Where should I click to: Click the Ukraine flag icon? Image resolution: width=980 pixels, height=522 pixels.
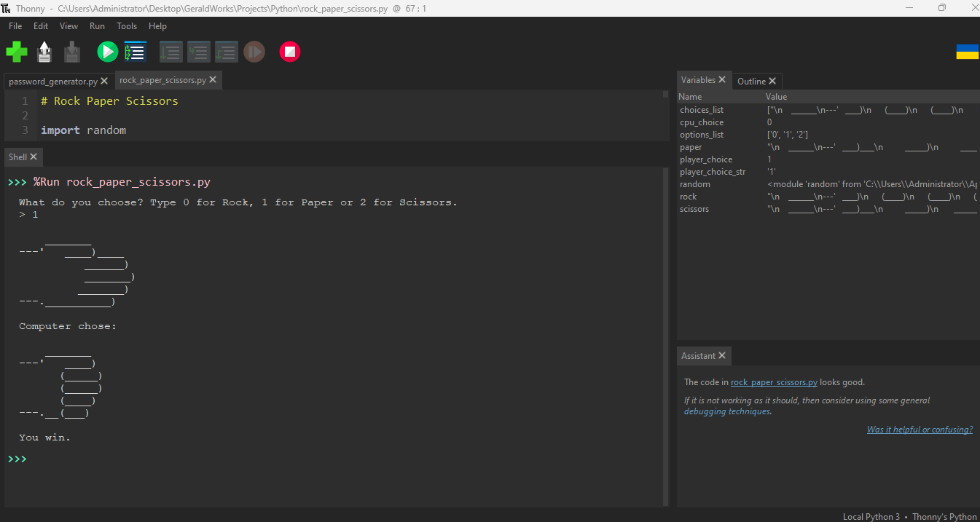click(967, 52)
